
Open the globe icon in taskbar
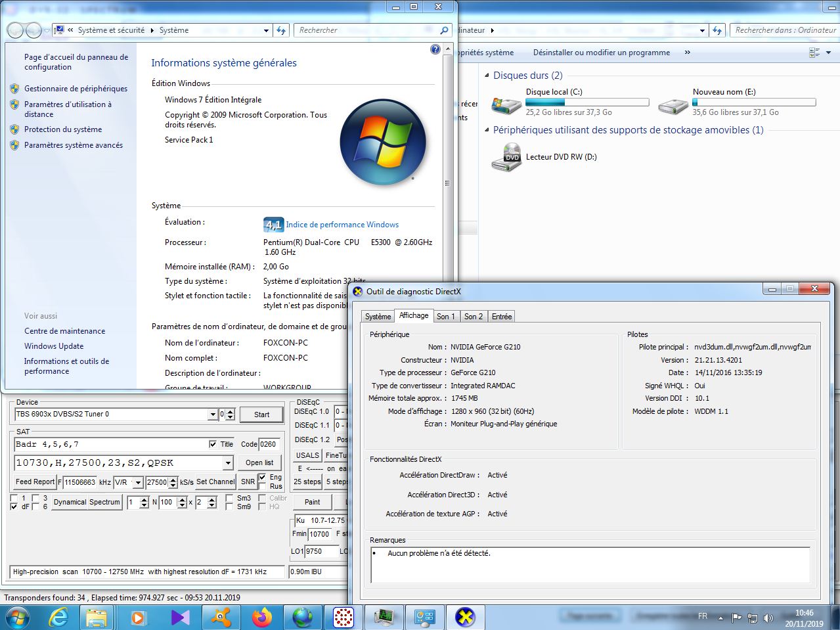coord(303,618)
